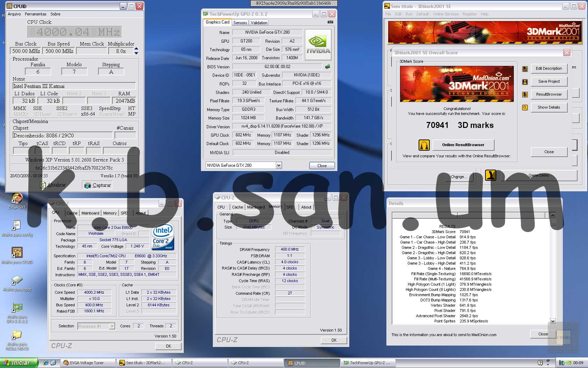
Task: Click OK in the CPU-Z Memory window
Action: click(x=334, y=340)
